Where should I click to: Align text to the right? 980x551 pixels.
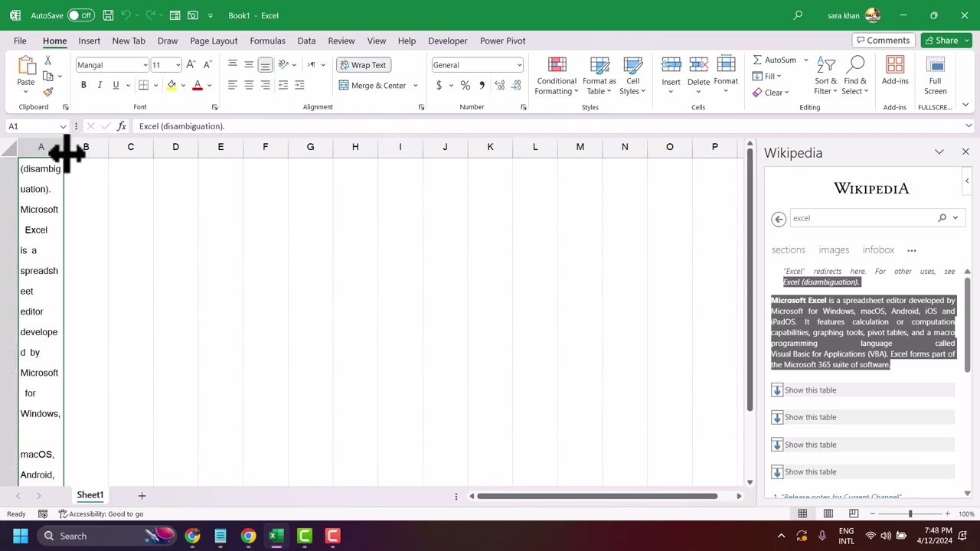[x=265, y=85]
